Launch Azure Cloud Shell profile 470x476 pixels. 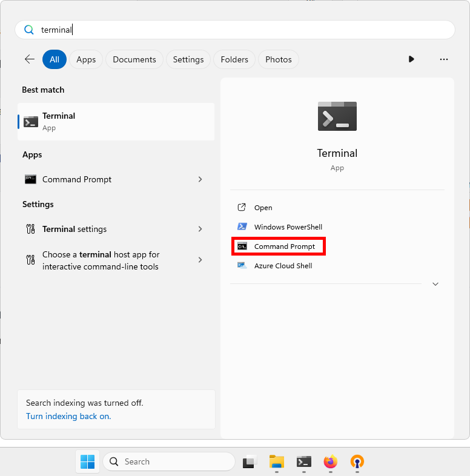point(337,266)
